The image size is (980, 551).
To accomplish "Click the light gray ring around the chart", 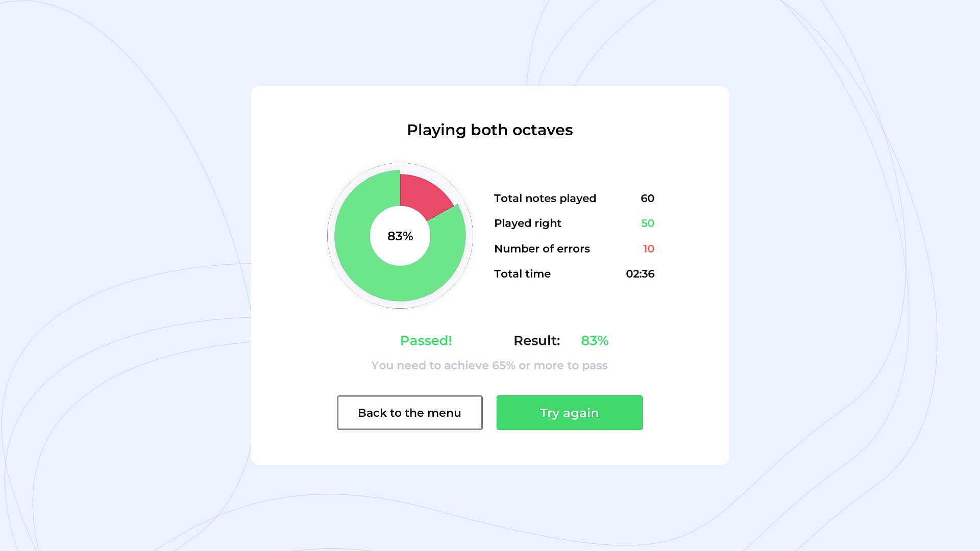I will (331, 236).
